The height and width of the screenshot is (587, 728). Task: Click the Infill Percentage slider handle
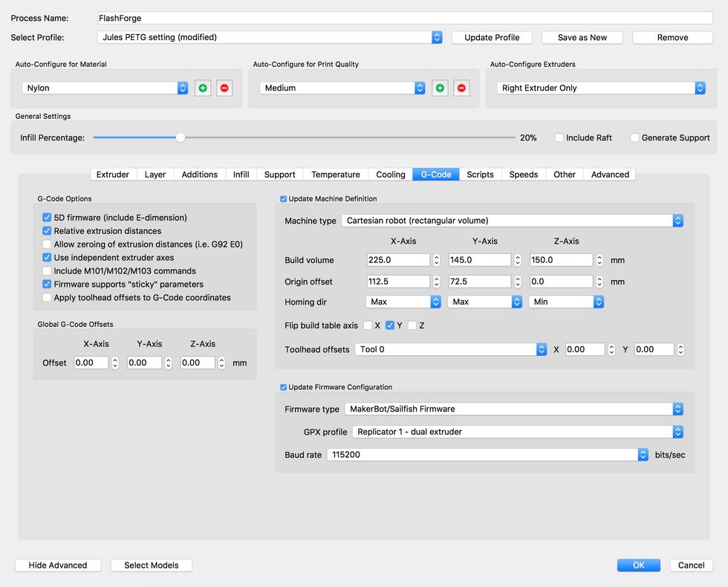click(x=180, y=137)
